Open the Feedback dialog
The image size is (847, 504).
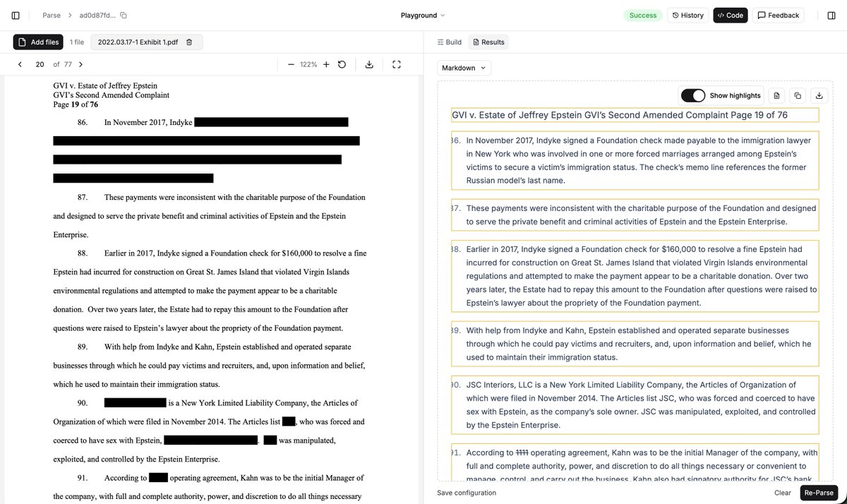(779, 15)
